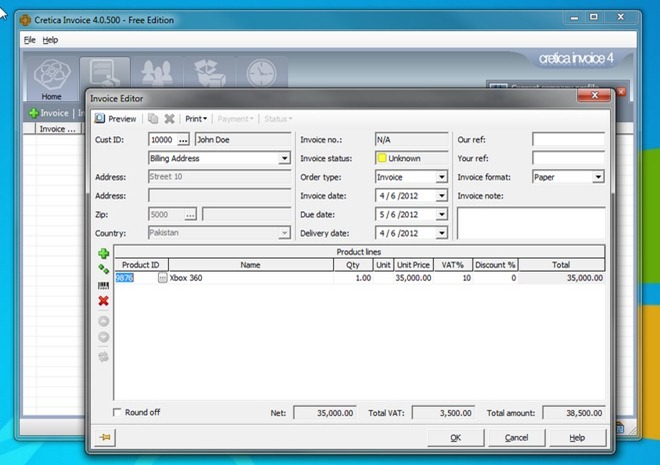Click the Total VAT field 3,500.00

(x=444, y=413)
